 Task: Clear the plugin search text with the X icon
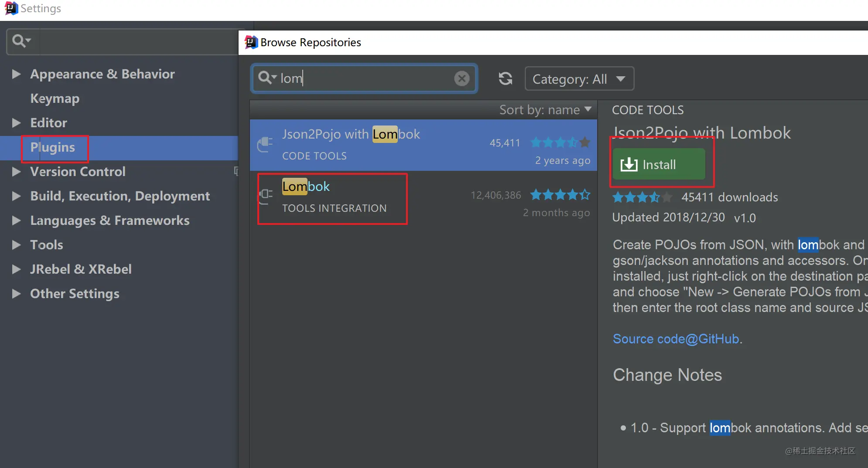(462, 78)
